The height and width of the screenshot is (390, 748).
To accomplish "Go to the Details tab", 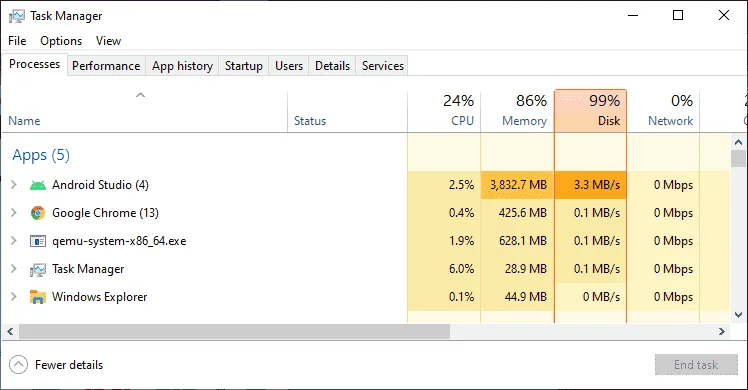I will tap(332, 66).
